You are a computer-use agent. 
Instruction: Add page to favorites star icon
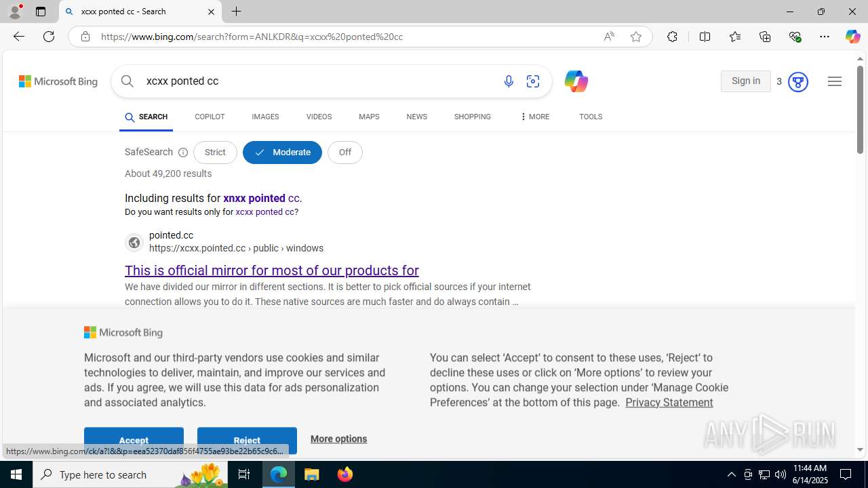[636, 37]
